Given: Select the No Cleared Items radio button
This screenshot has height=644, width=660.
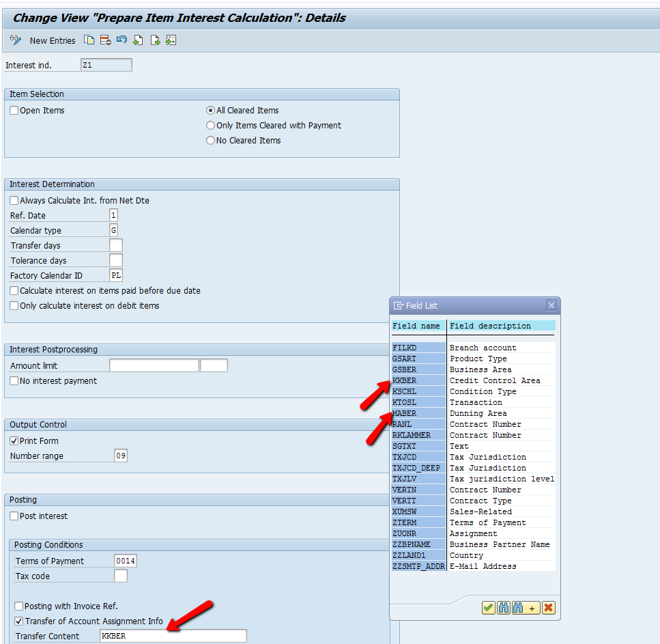Looking at the screenshot, I should (210, 140).
